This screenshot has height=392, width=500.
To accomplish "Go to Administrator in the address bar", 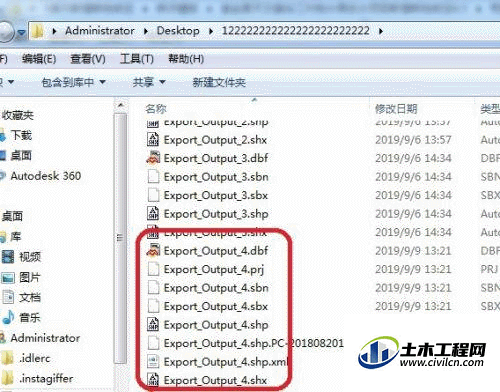I will pos(100,31).
